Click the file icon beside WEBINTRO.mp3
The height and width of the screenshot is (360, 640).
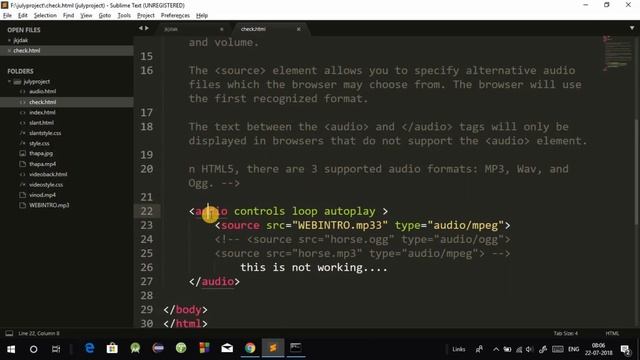22,205
